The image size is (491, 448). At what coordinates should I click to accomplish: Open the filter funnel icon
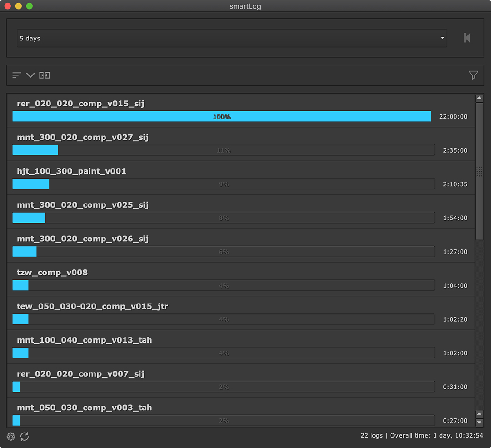pos(473,75)
